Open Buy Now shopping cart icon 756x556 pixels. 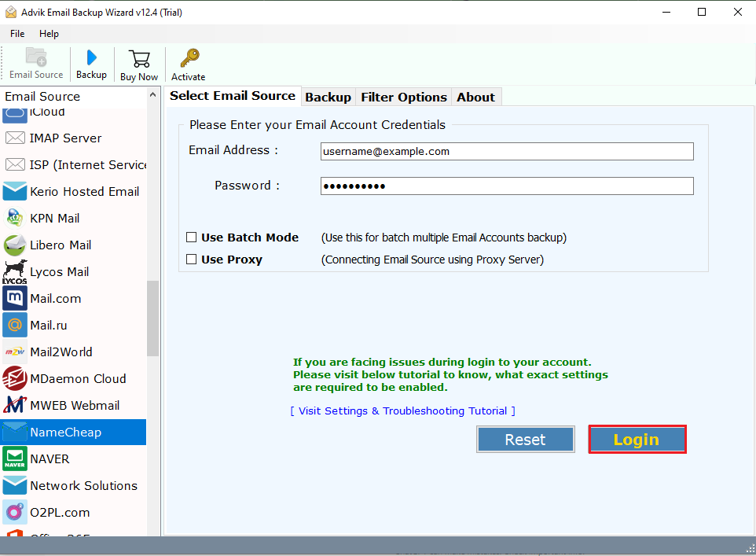(139, 59)
